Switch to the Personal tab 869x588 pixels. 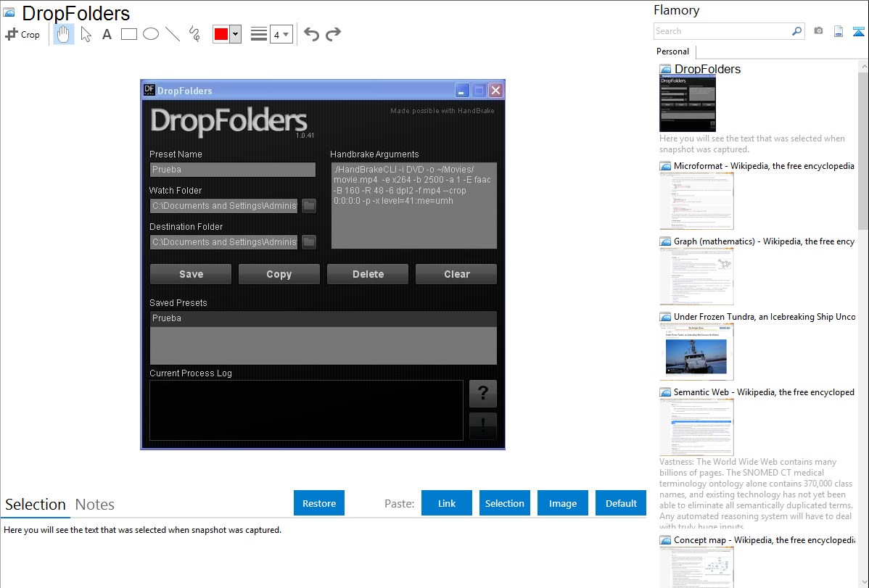pos(673,51)
